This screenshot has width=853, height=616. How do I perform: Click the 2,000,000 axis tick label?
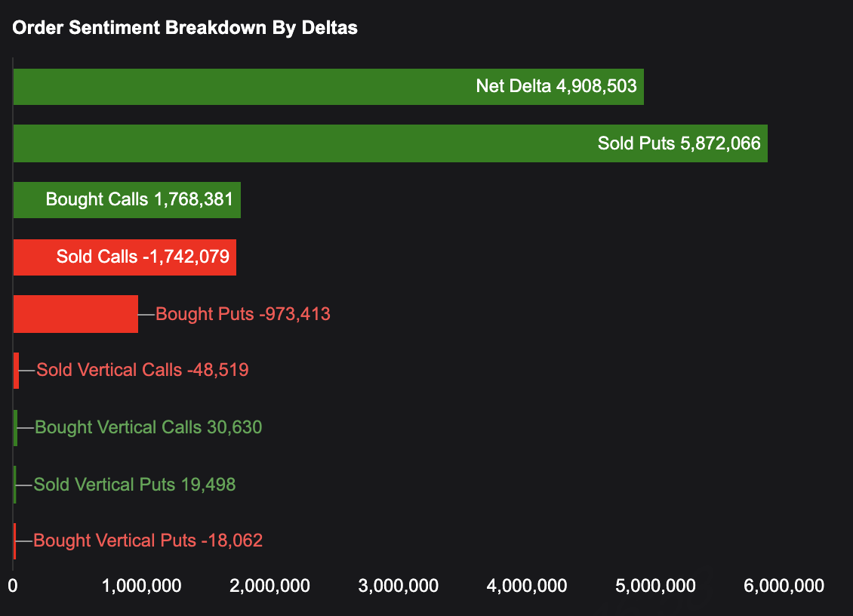(268, 585)
